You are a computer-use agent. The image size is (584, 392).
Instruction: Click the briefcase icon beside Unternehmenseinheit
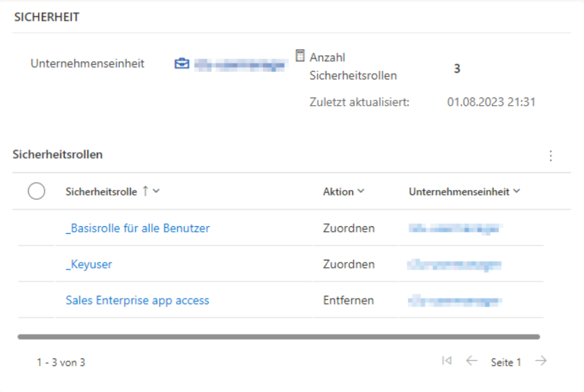pyautogui.click(x=182, y=64)
